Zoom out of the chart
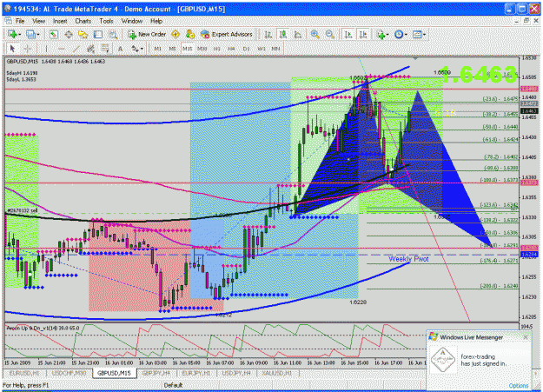The image size is (543, 392). click(329, 34)
